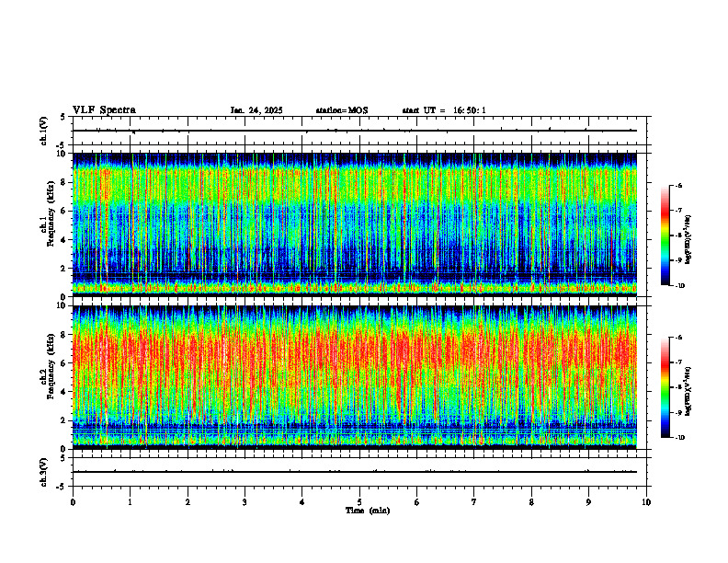Image resolution: width=728 pixels, height=563 pixels.
Task: Click the "-10" tick on ch.2 colorbar
Action: coord(679,437)
